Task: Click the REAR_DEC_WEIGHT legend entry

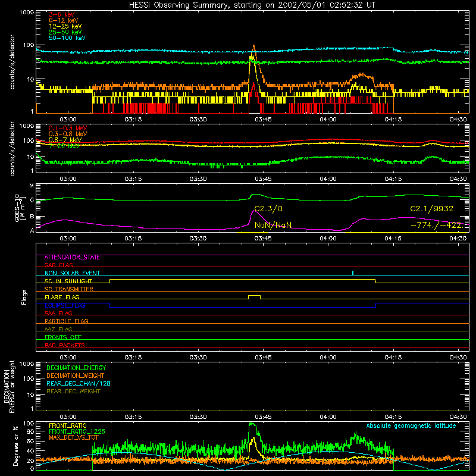Action: (73, 392)
